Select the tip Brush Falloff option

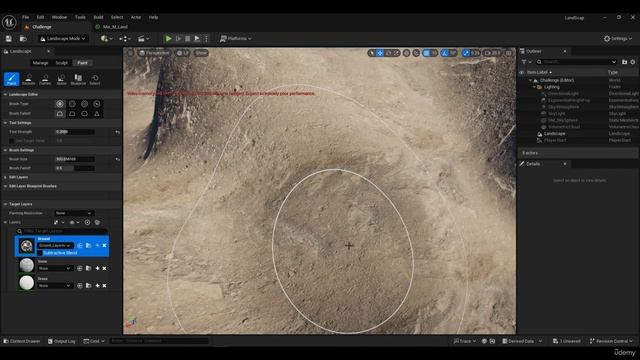tap(97, 113)
